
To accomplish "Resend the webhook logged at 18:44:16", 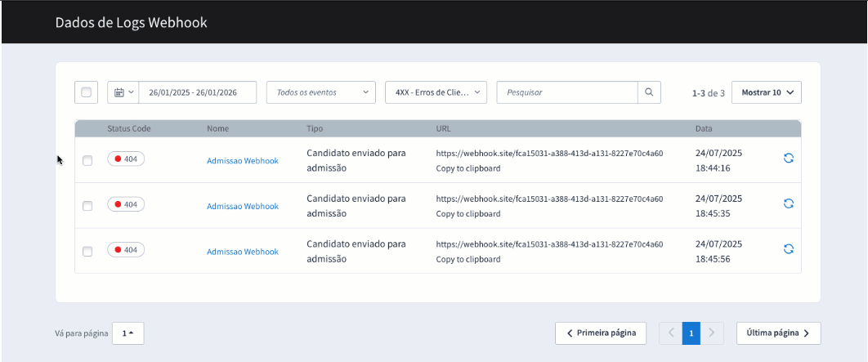I will 789,159.
